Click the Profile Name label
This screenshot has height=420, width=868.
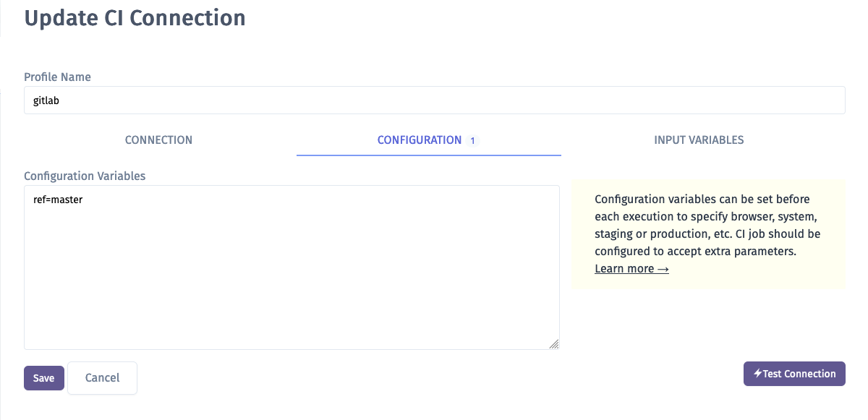click(58, 77)
